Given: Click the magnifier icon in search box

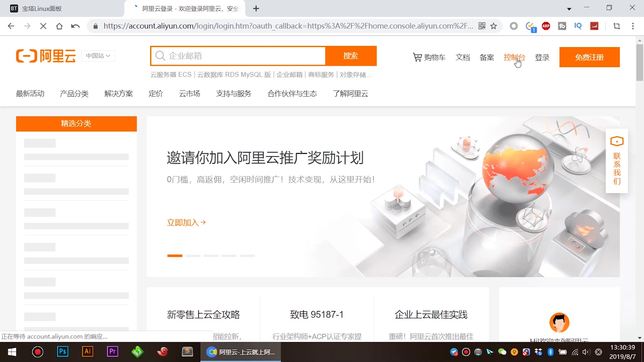Looking at the screenshot, I should point(160,56).
